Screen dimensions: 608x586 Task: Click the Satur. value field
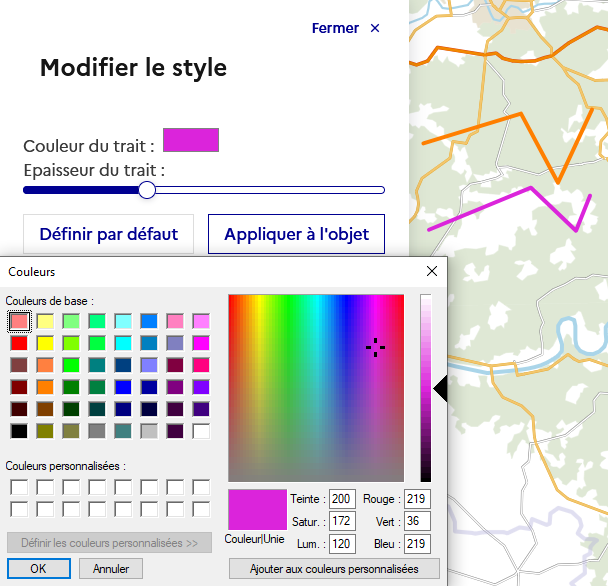point(342,521)
